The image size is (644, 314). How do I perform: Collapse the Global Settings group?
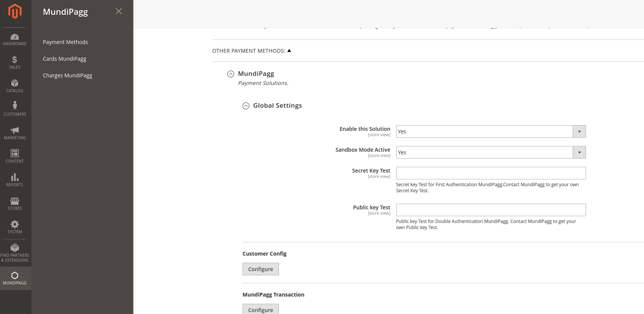246,106
